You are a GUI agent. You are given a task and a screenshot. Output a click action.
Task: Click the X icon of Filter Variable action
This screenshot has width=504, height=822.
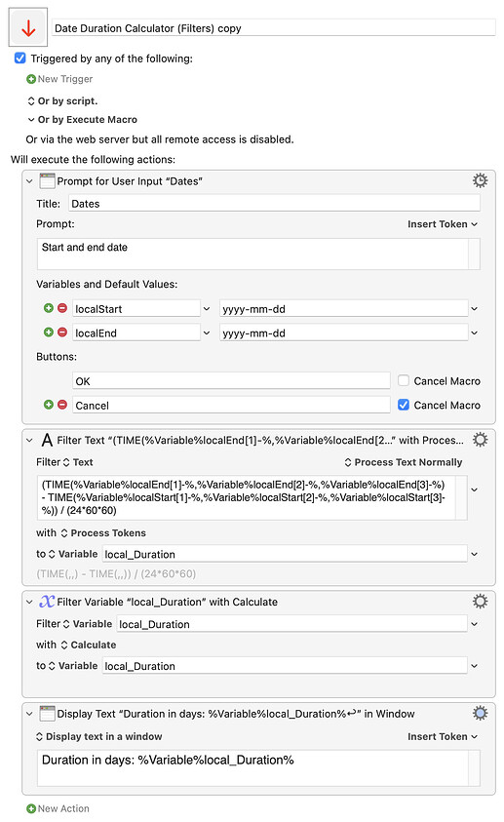pos(47,602)
